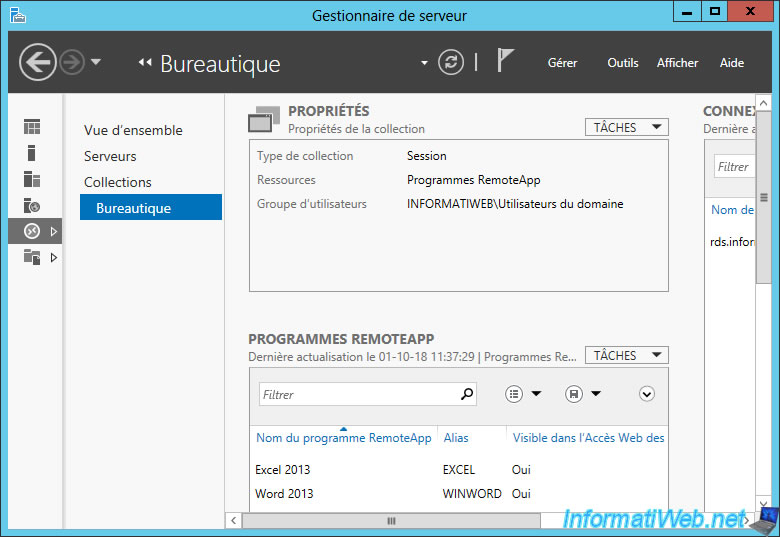Viewport: 780px width, 537px height.
Task: Select the Local Server sidebar icon
Action: (31, 153)
